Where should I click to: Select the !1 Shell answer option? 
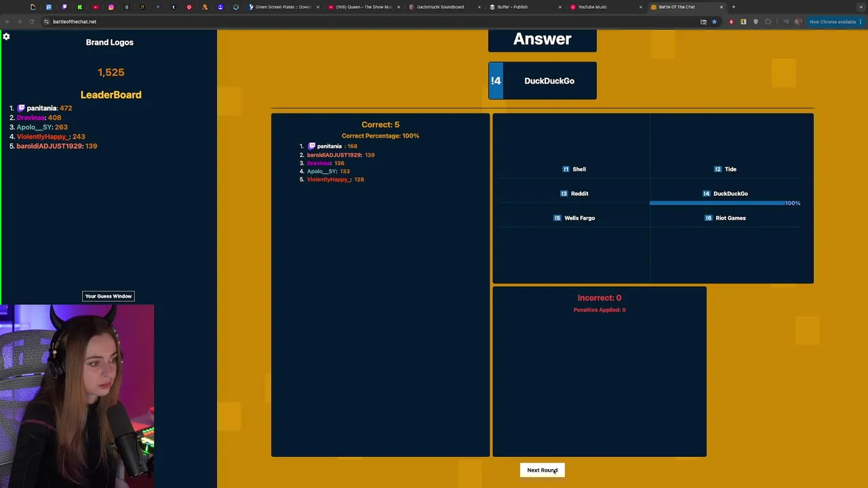(x=574, y=169)
